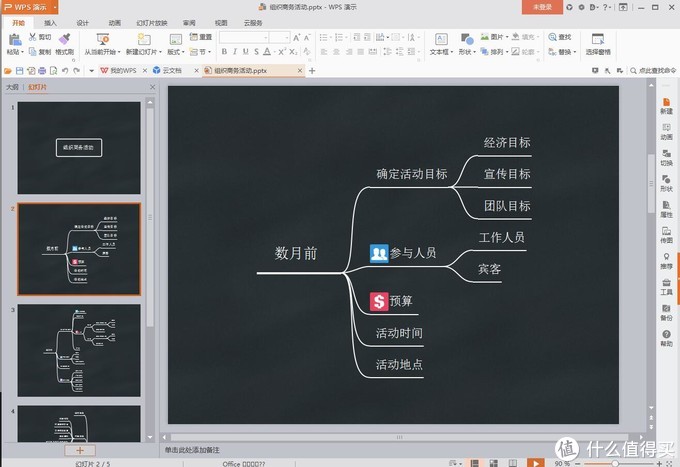Switch to normal view in status bar

[x=475, y=463]
